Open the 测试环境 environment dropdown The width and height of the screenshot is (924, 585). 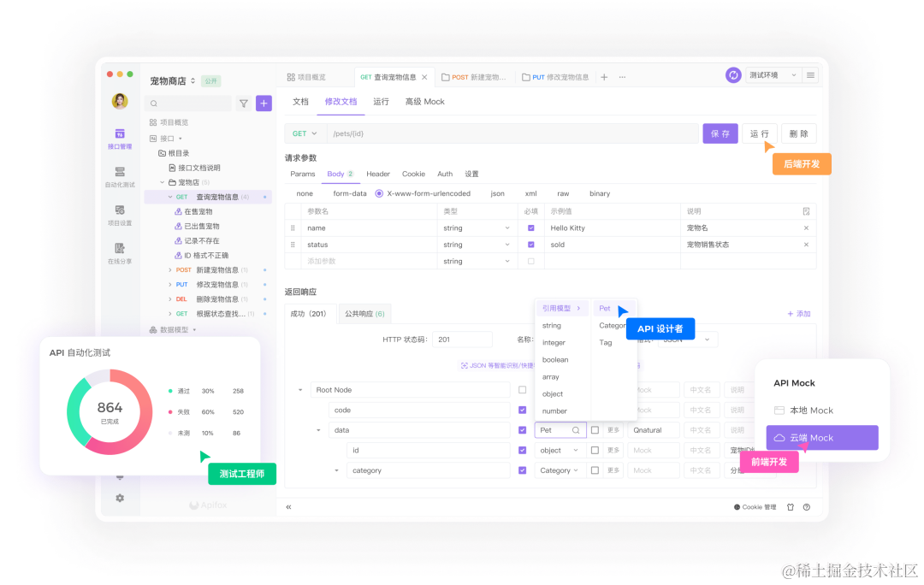tap(773, 75)
